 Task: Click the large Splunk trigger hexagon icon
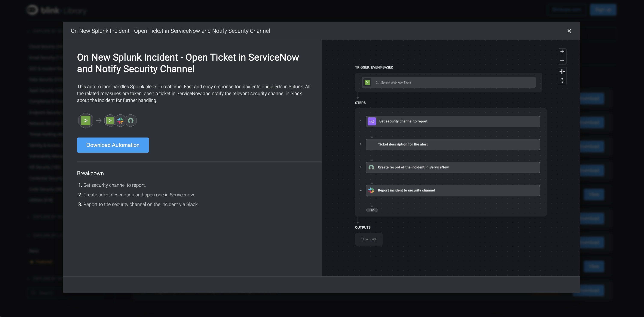click(x=86, y=121)
